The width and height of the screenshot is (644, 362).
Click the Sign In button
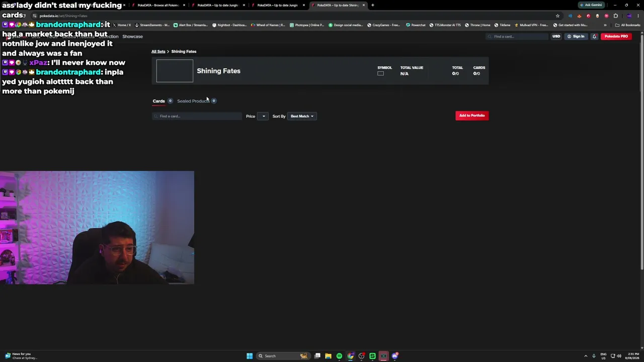pos(576,36)
